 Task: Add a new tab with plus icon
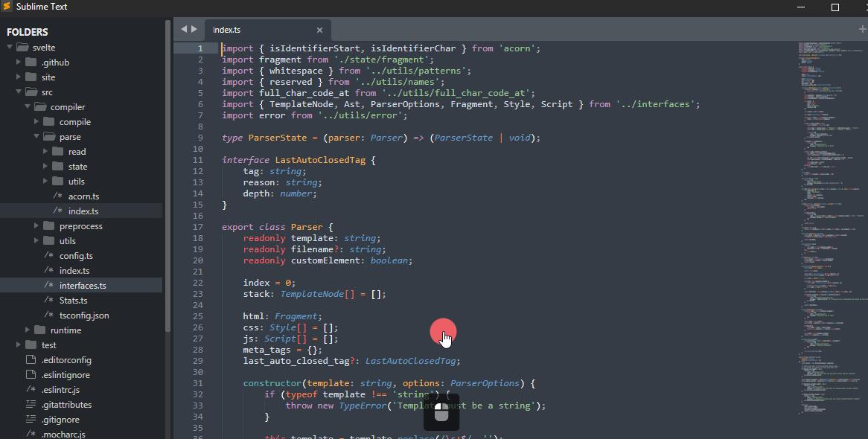[862, 29]
